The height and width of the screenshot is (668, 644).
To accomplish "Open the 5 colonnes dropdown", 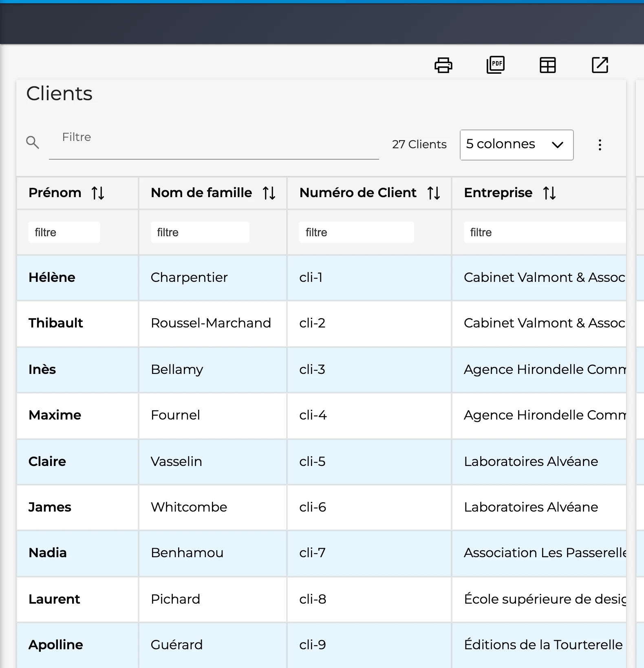I will [516, 145].
